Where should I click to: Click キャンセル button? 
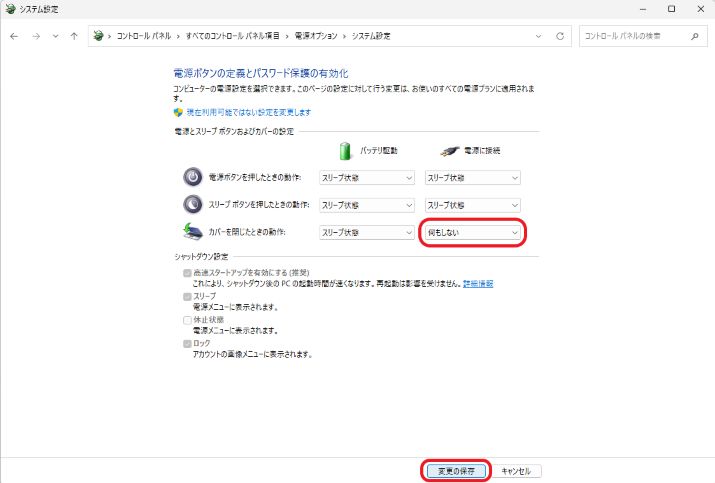coord(516,471)
